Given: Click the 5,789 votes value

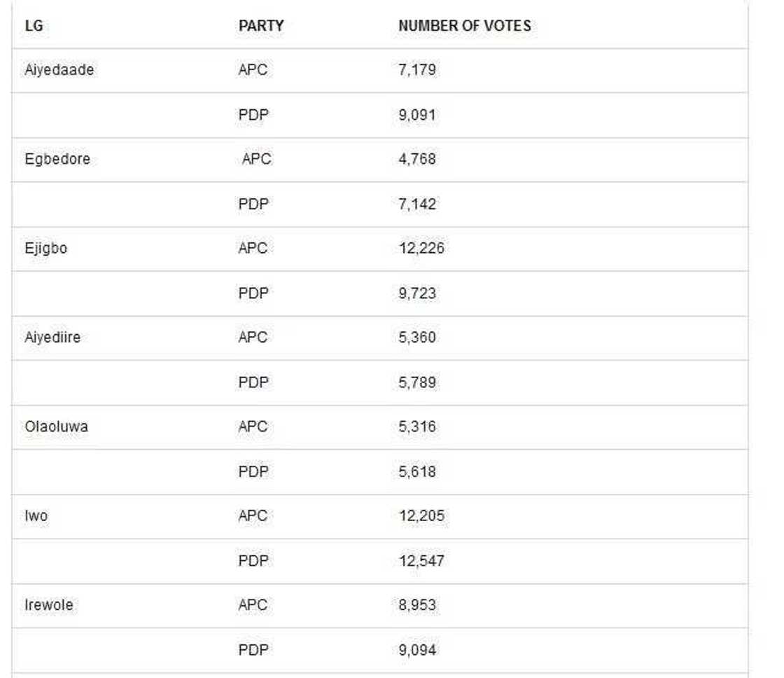Looking at the screenshot, I should (416, 382).
